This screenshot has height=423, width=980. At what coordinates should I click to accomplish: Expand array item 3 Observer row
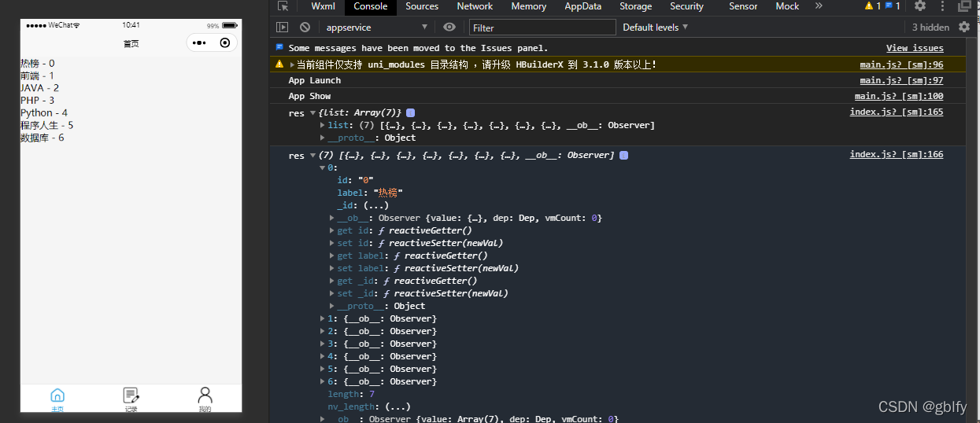(x=323, y=344)
